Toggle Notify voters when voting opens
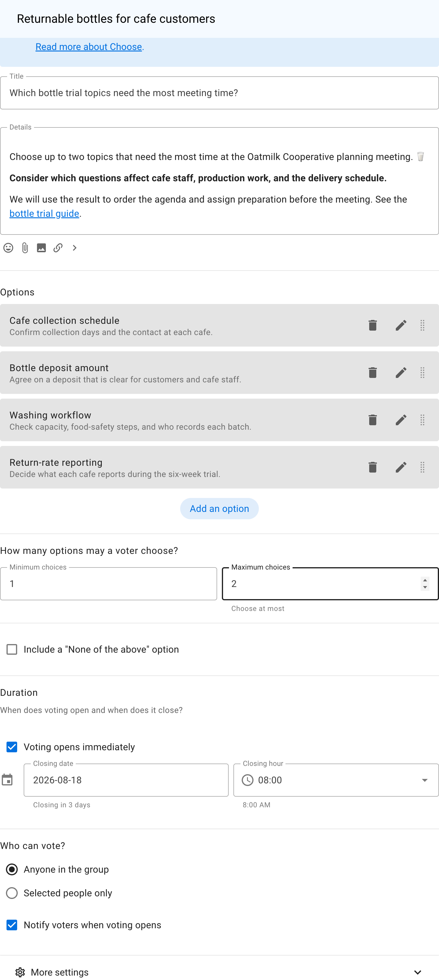Viewport: 439px width, 980px height. 12,925
